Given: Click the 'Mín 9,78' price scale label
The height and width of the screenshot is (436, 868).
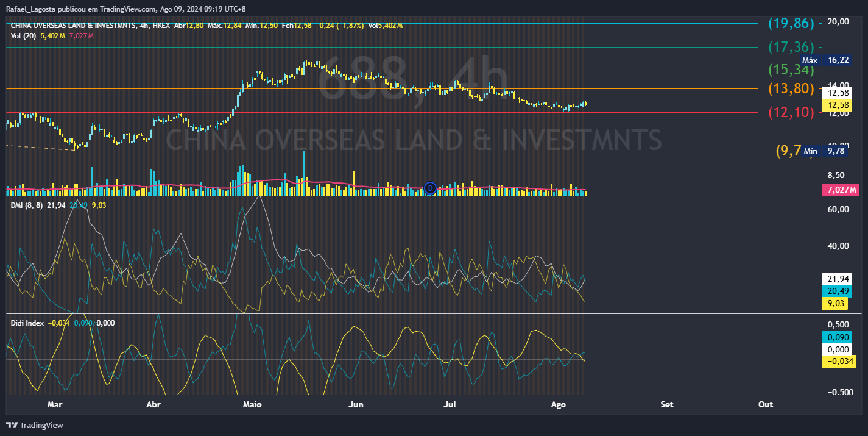Looking at the screenshot, I should point(825,151).
